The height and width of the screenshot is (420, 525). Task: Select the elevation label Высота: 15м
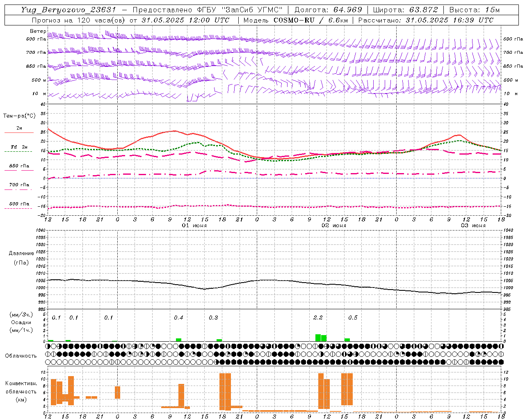(475, 10)
